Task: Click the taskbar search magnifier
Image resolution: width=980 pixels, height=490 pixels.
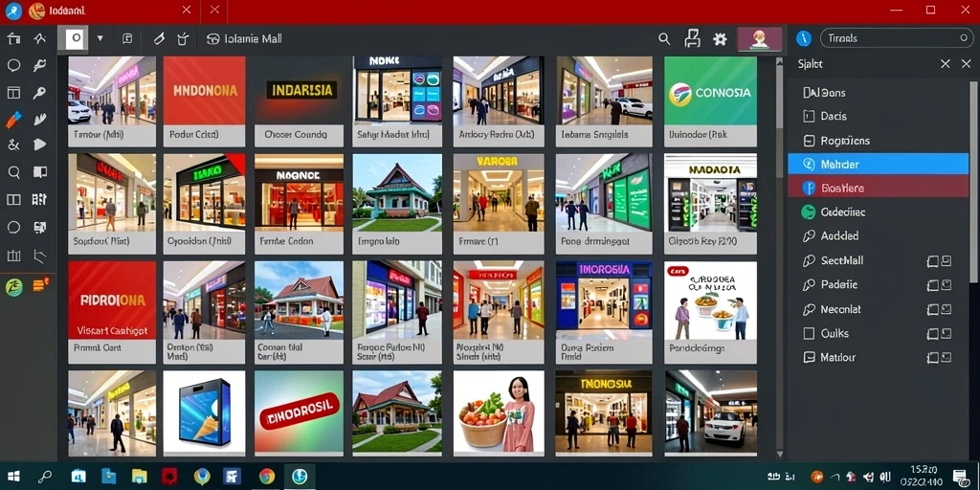Action: 44,477
